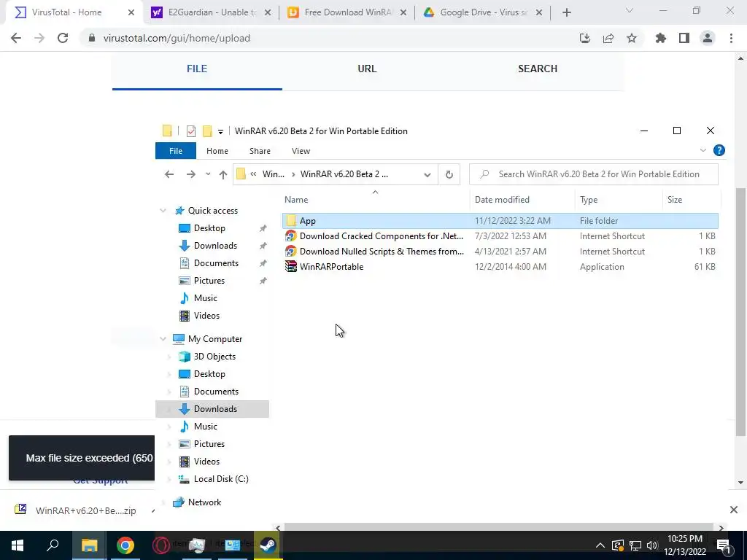The width and height of the screenshot is (747, 560).
Task: Open Steam from the taskbar
Action: point(268,545)
